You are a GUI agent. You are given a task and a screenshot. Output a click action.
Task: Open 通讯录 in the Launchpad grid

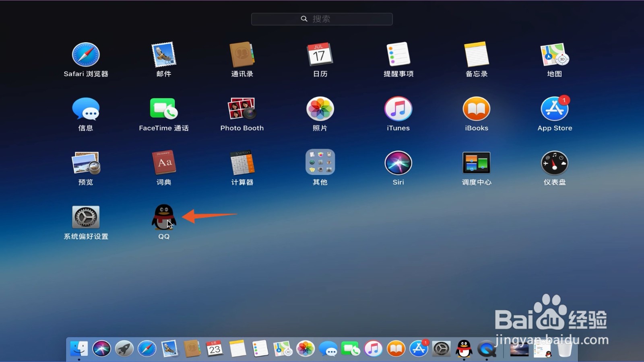[x=242, y=55]
